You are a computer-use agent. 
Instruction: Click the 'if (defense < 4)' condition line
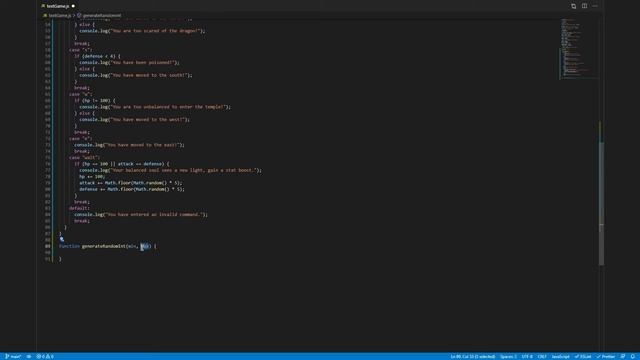point(97,56)
